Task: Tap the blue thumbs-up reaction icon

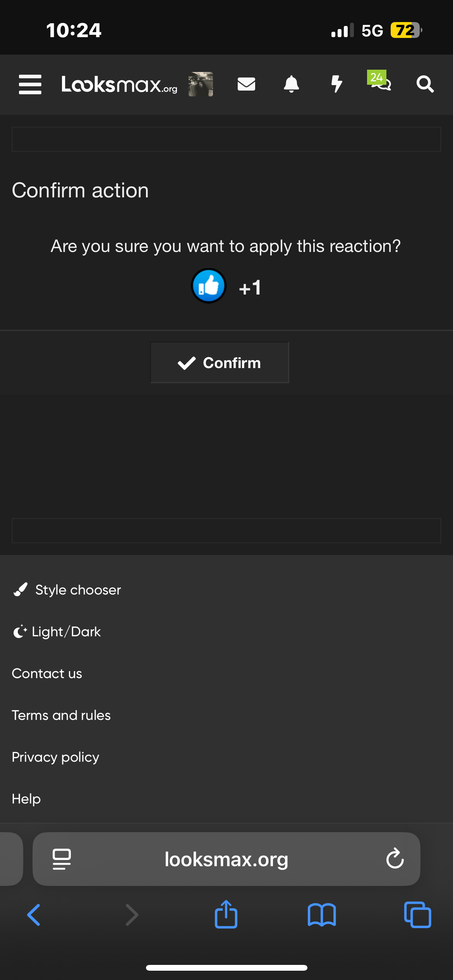Action: coord(209,286)
